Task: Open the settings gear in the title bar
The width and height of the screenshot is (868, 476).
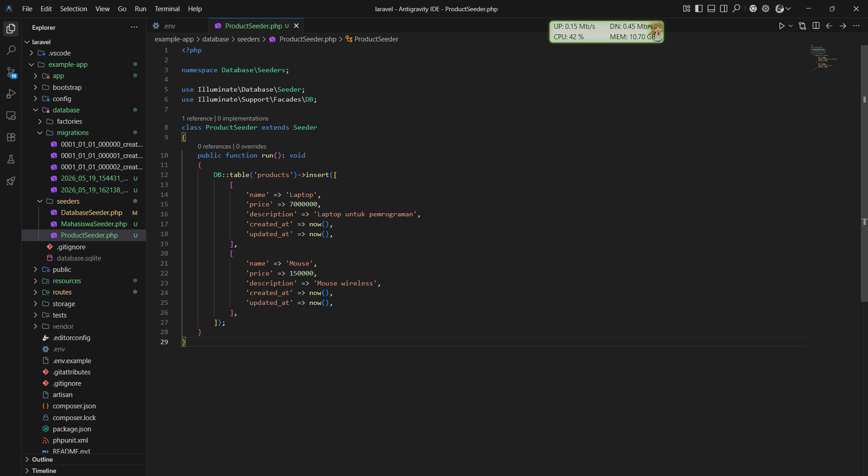Action: pos(765,9)
